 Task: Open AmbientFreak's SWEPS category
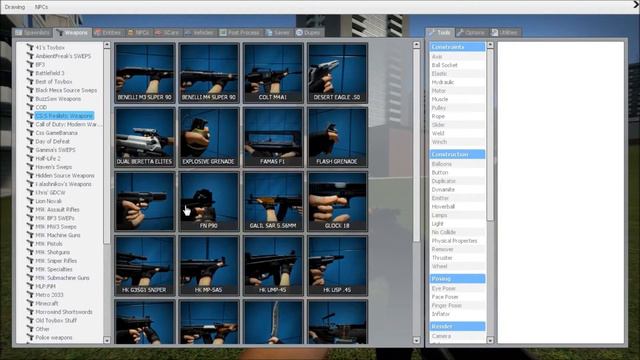click(63, 56)
